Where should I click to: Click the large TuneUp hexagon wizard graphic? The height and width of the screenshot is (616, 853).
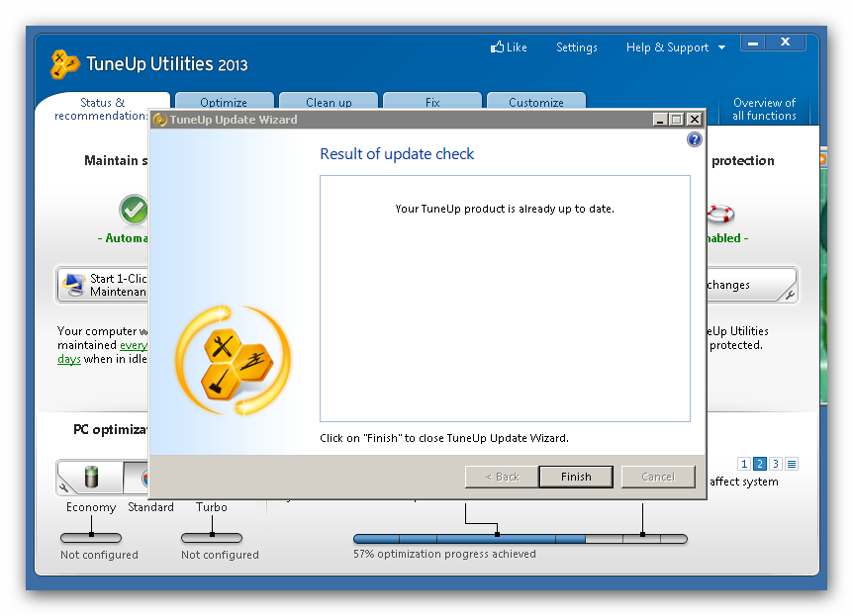click(x=234, y=360)
